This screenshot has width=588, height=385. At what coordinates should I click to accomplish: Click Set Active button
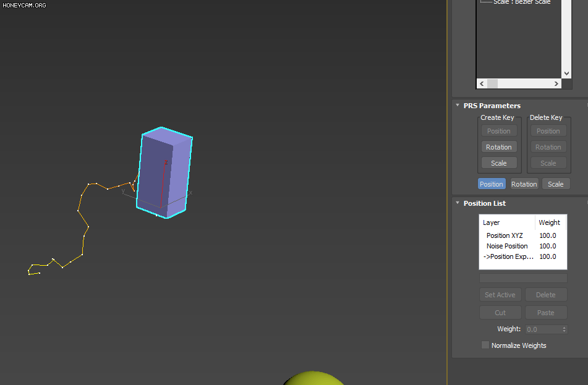(x=500, y=295)
